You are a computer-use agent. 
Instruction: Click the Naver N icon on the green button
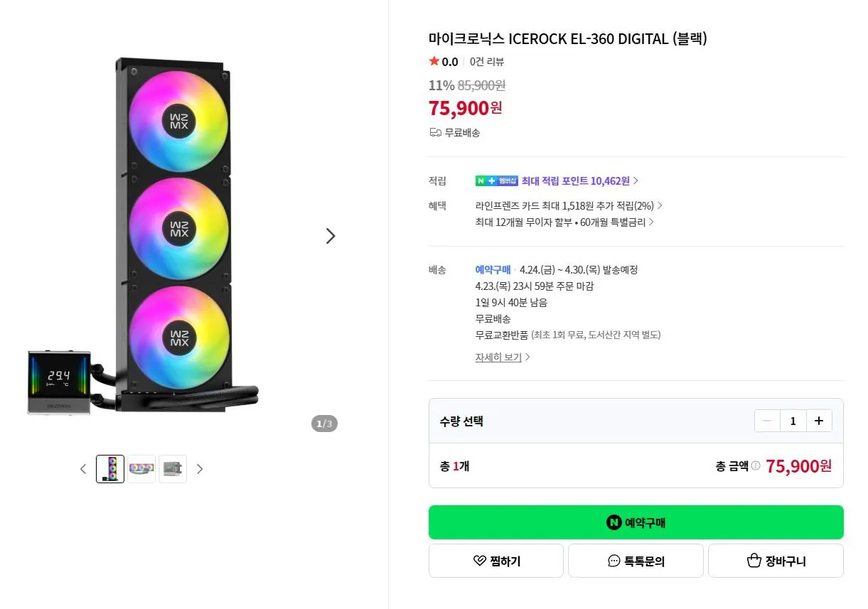point(614,522)
